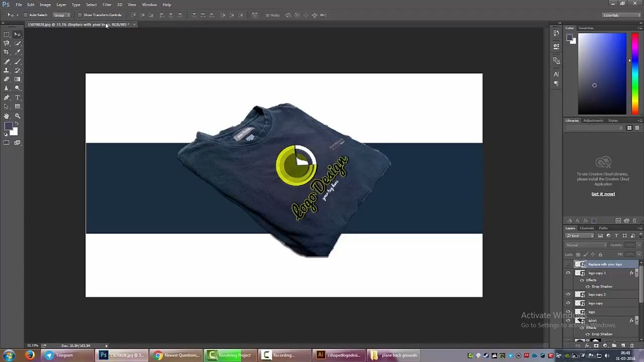Select the Lasso tool
This screenshot has width=644, height=362.
tap(7, 43)
